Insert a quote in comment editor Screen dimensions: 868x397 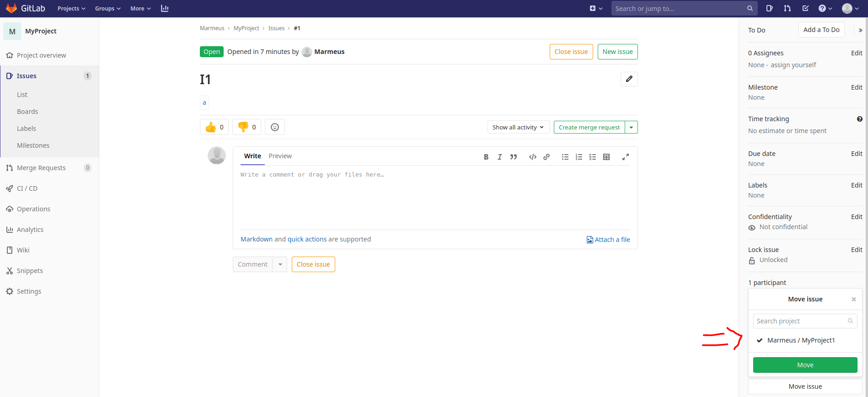514,157
